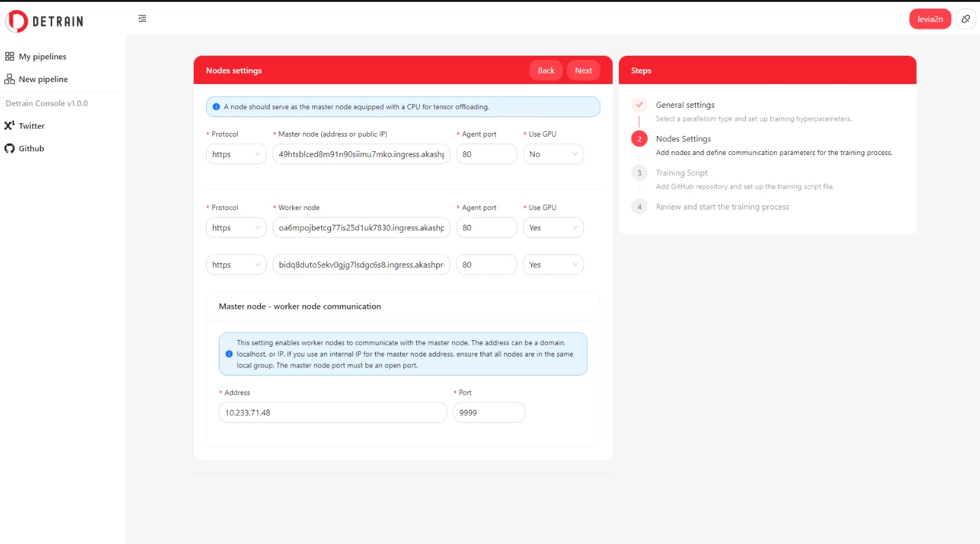Click the link icon button in top right

[965, 19]
